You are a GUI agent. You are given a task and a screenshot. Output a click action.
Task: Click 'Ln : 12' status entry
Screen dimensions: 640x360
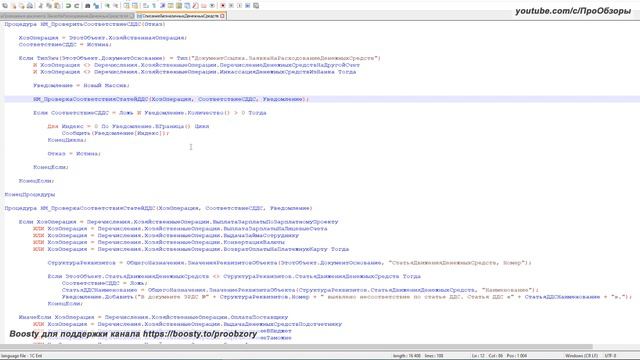(478, 356)
